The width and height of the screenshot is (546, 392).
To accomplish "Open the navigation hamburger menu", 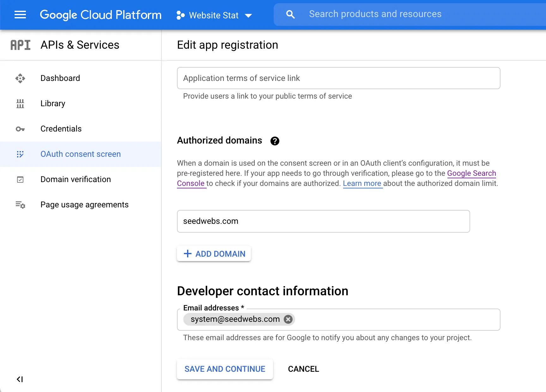I will [x=20, y=15].
